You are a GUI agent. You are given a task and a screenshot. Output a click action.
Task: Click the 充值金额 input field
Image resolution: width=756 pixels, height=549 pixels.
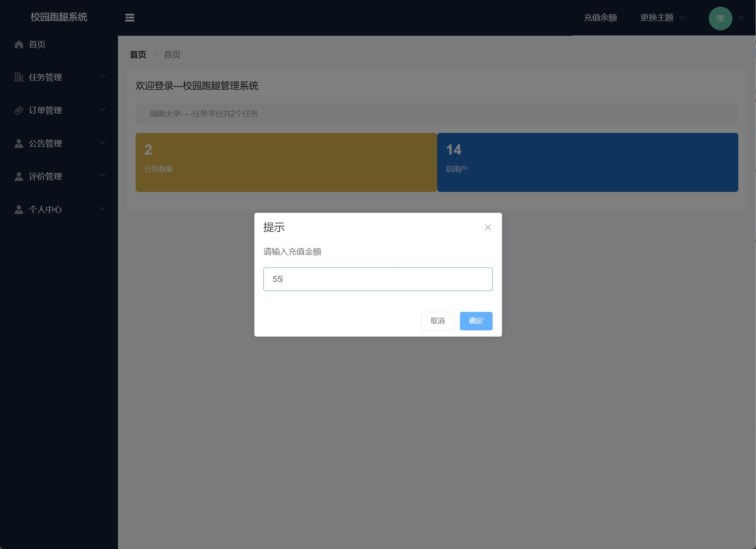point(377,279)
